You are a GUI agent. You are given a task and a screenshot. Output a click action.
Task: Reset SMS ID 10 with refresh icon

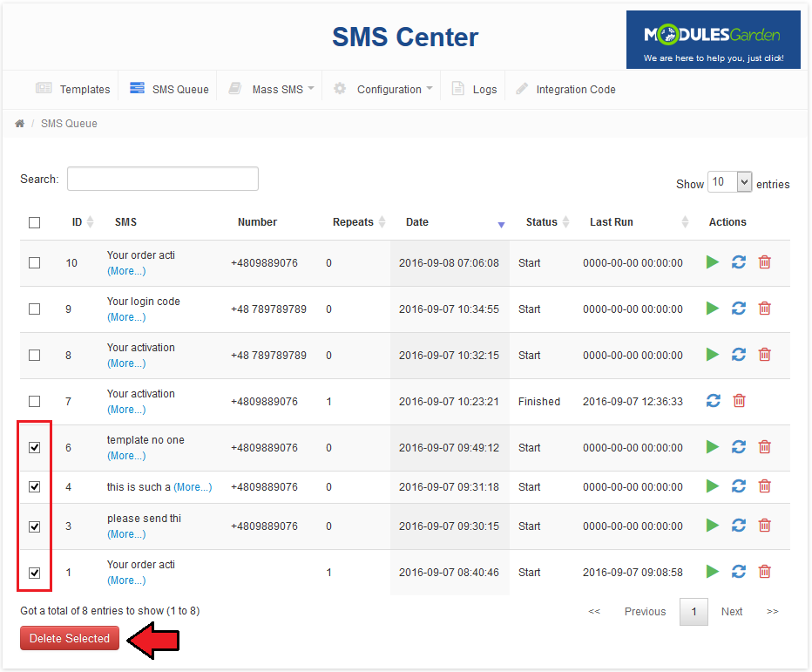coord(739,262)
